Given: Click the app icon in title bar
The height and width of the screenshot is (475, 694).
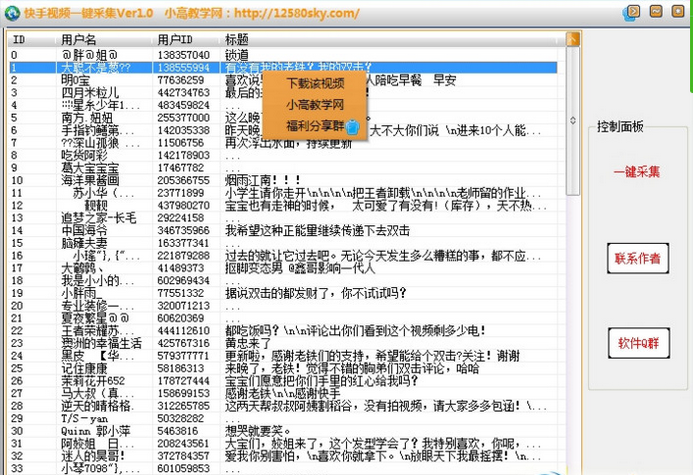Looking at the screenshot, I should pos(10,12).
